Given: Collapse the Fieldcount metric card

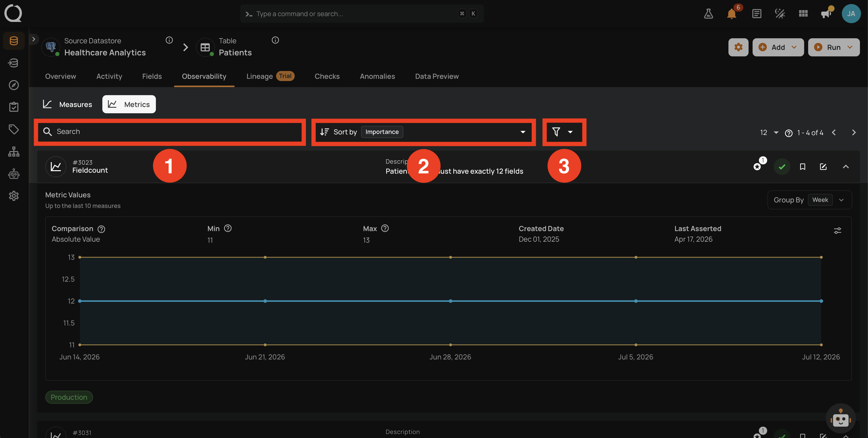Looking at the screenshot, I should pyautogui.click(x=845, y=167).
